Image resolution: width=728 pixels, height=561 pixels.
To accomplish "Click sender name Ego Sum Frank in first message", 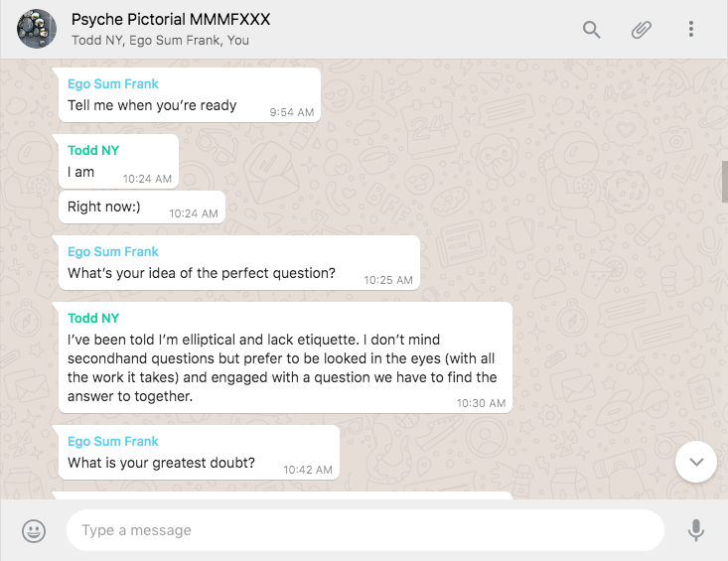I will [x=113, y=84].
